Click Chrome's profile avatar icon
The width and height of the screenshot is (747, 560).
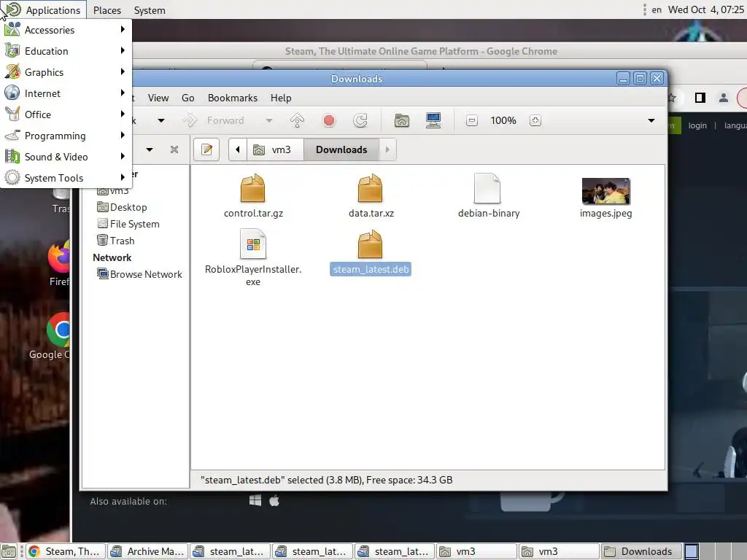point(723,98)
